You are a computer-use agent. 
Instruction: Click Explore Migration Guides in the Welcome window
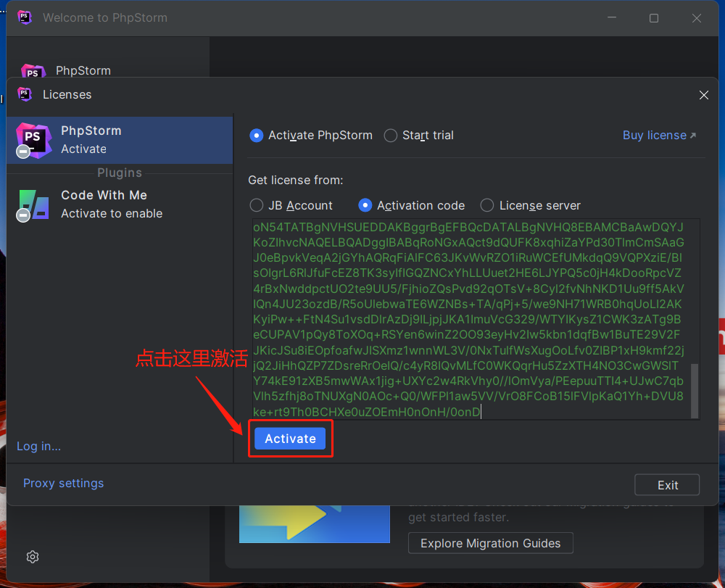pyautogui.click(x=491, y=543)
